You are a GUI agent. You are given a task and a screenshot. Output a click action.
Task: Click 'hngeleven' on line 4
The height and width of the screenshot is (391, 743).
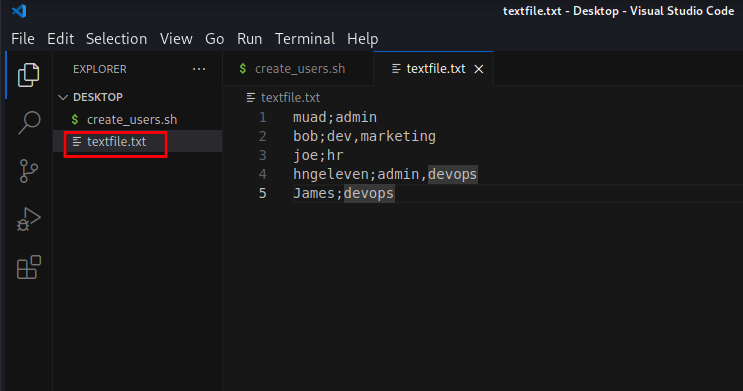pyautogui.click(x=331, y=174)
